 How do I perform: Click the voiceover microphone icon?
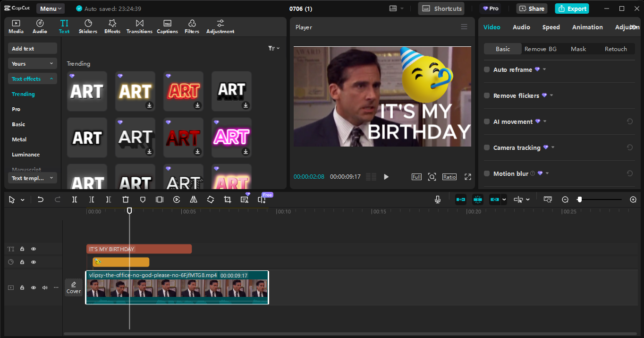click(438, 199)
